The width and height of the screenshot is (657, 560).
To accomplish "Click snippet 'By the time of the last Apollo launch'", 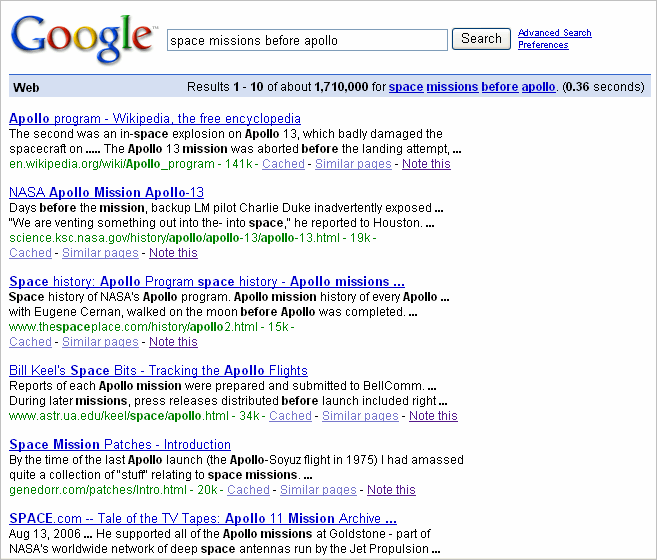I will (x=236, y=460).
